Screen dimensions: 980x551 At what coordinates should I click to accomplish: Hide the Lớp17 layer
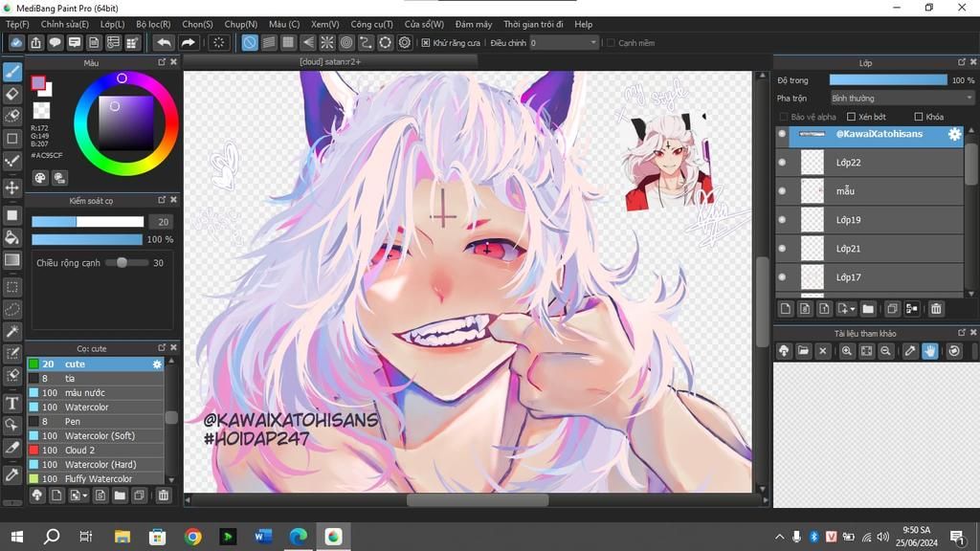782,277
